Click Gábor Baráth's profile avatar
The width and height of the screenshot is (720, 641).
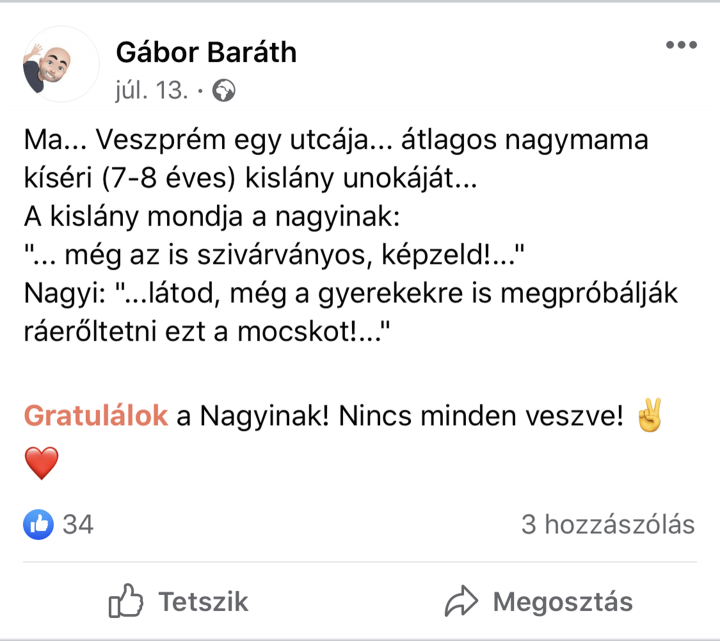61,64
